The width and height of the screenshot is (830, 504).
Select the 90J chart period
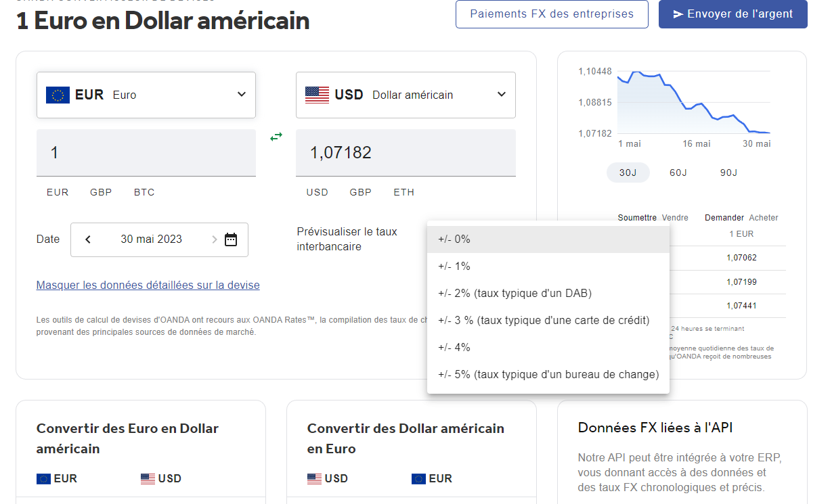click(x=728, y=173)
